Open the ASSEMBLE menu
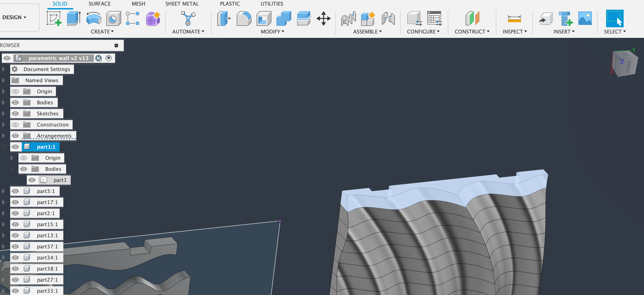This screenshot has width=644, height=295. [x=367, y=32]
